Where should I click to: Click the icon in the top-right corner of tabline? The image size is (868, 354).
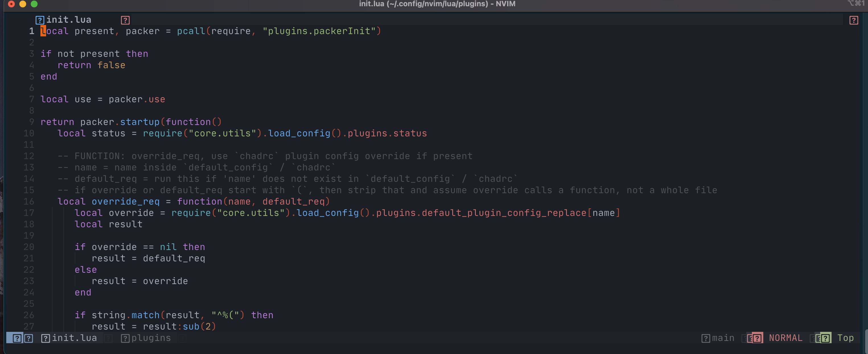(853, 20)
